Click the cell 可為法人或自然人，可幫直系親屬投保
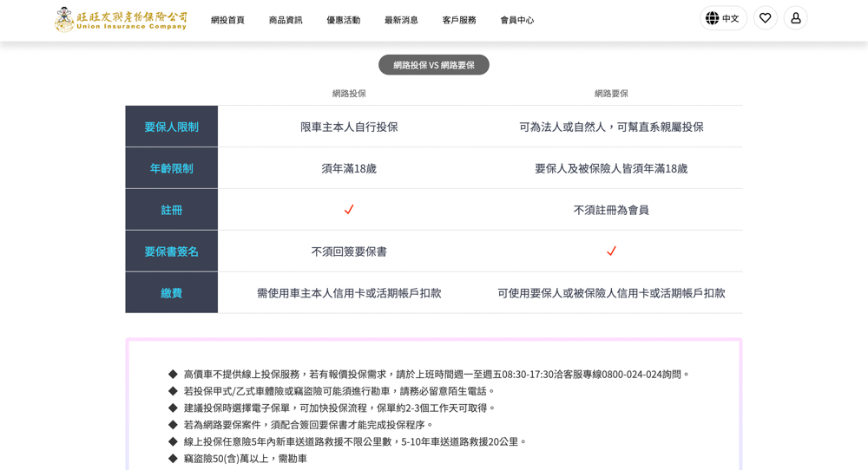The height and width of the screenshot is (470, 868). coord(611,127)
